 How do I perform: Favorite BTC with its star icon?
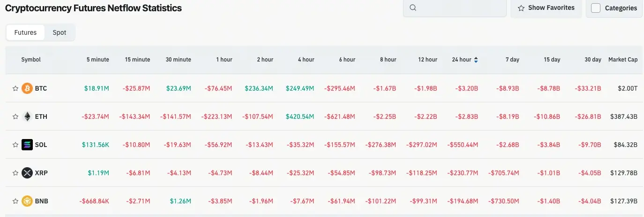[15, 88]
